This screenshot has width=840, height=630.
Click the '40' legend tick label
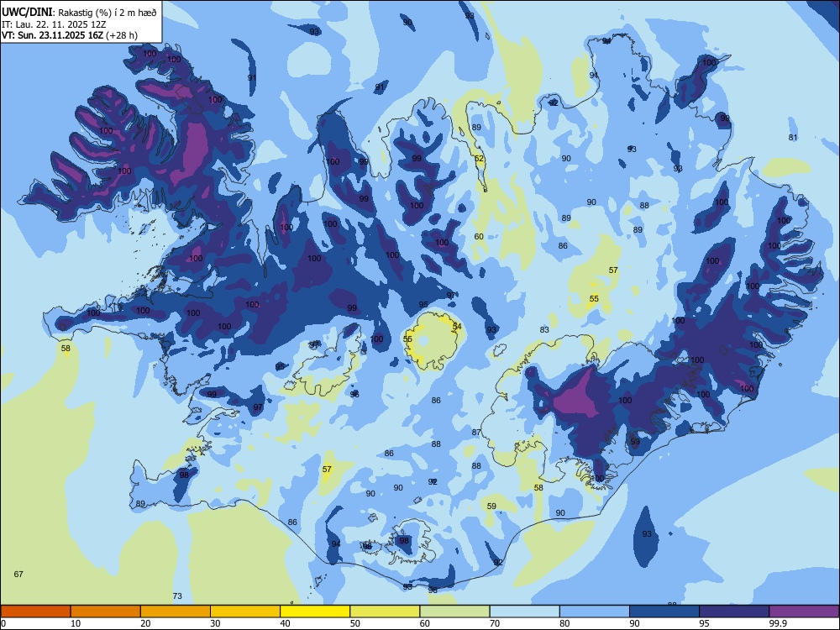[285, 623]
